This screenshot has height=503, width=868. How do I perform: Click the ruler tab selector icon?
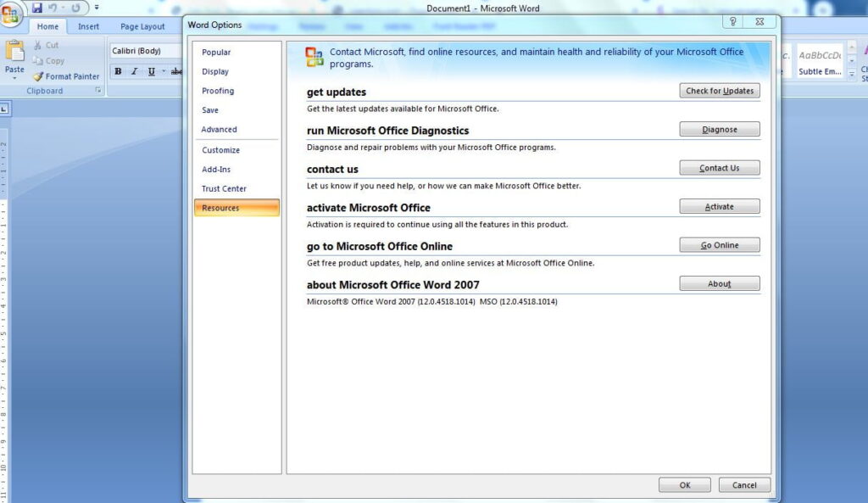(4, 109)
